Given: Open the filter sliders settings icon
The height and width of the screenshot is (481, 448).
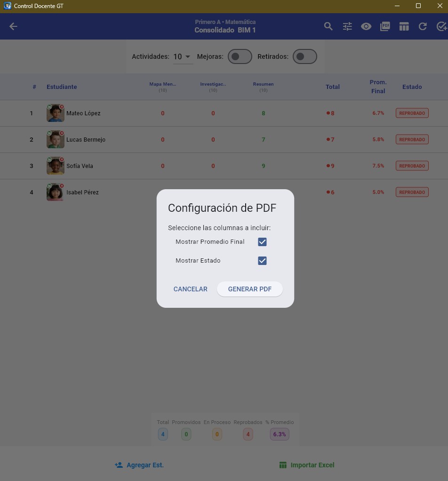Looking at the screenshot, I should (347, 26).
